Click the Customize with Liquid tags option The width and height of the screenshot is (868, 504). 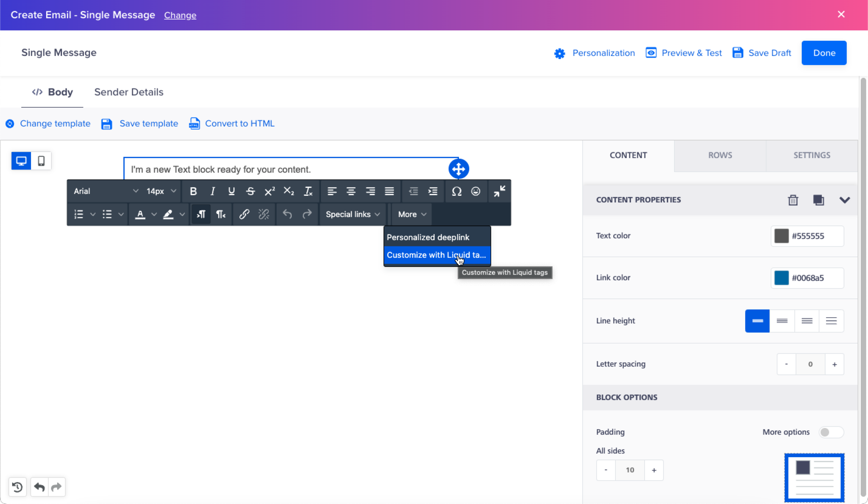[x=436, y=255]
